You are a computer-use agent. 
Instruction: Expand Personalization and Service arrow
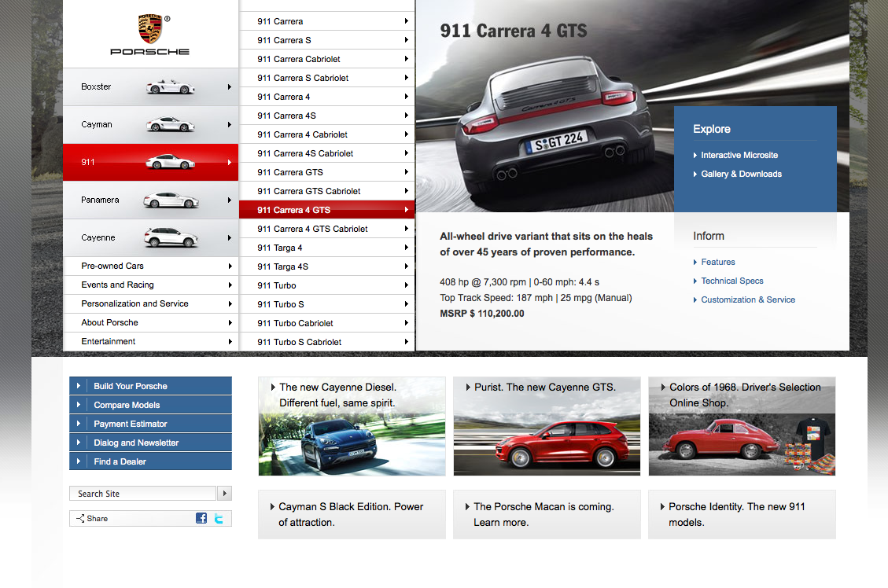click(230, 304)
